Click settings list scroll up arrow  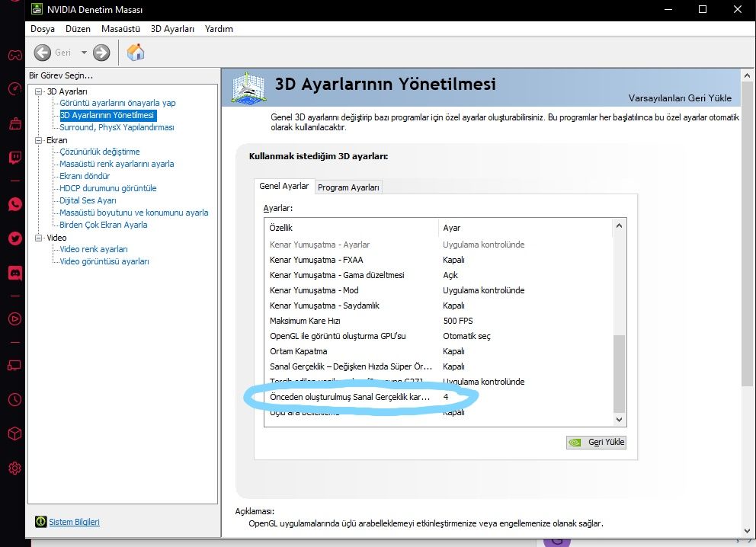[619, 226]
